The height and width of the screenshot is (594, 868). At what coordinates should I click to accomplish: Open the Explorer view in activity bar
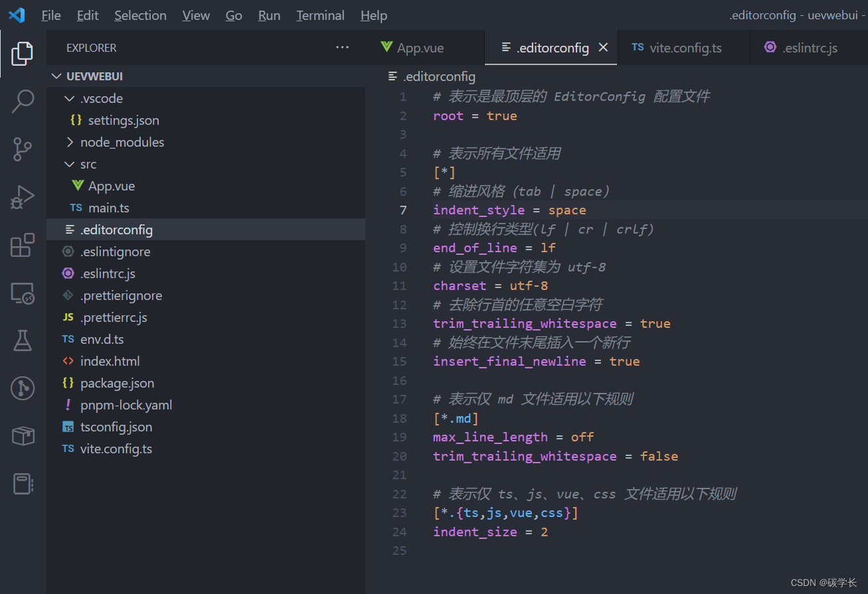point(23,53)
